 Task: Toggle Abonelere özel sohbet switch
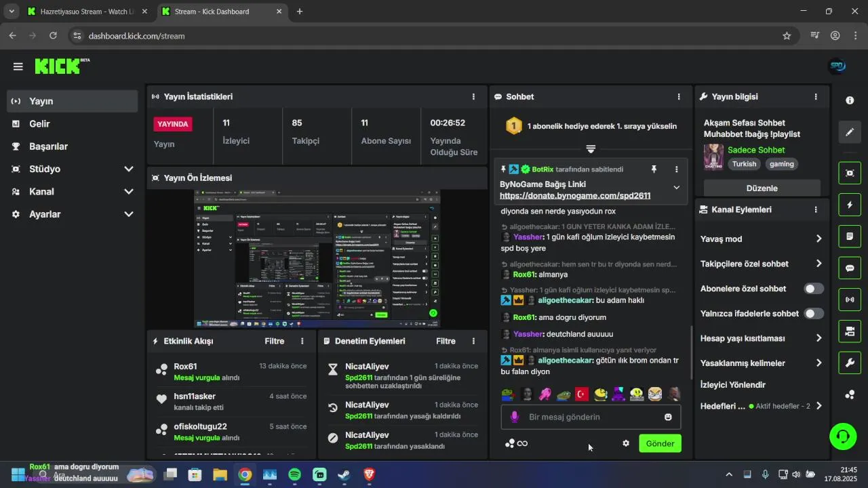[814, 289]
